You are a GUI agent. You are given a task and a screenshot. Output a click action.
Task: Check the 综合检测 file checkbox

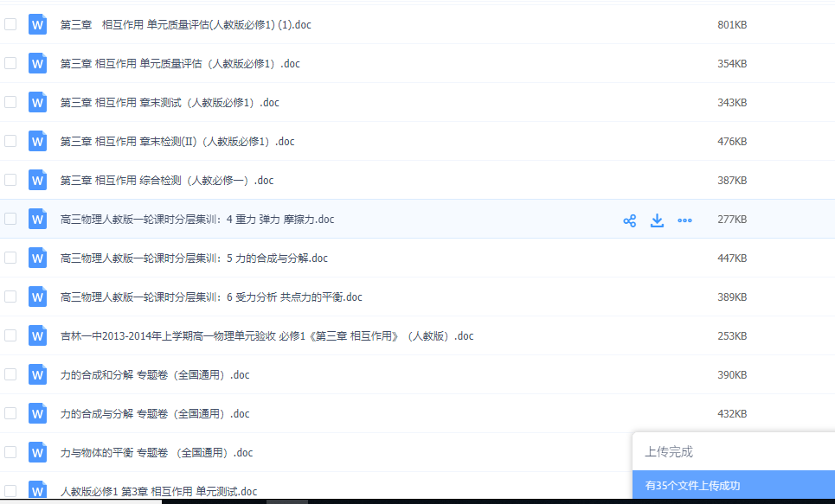pyautogui.click(x=10, y=179)
